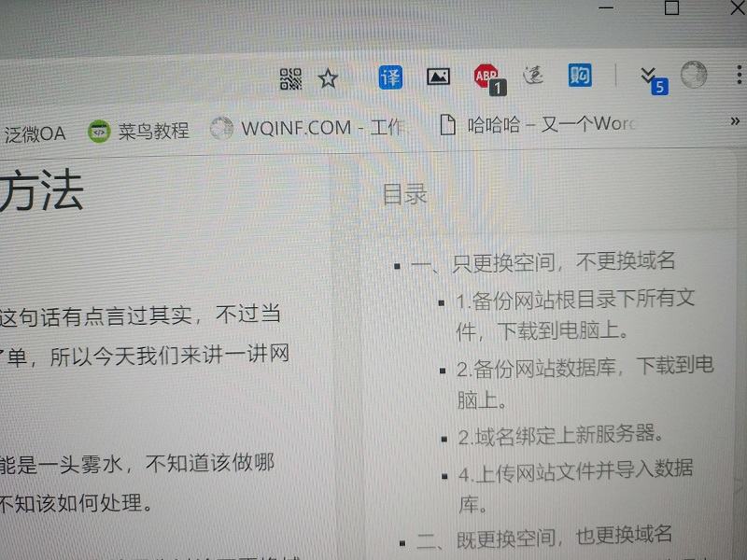This screenshot has height=560, width=747.
Task: Bookmark this page with the star icon
Action: click(328, 79)
